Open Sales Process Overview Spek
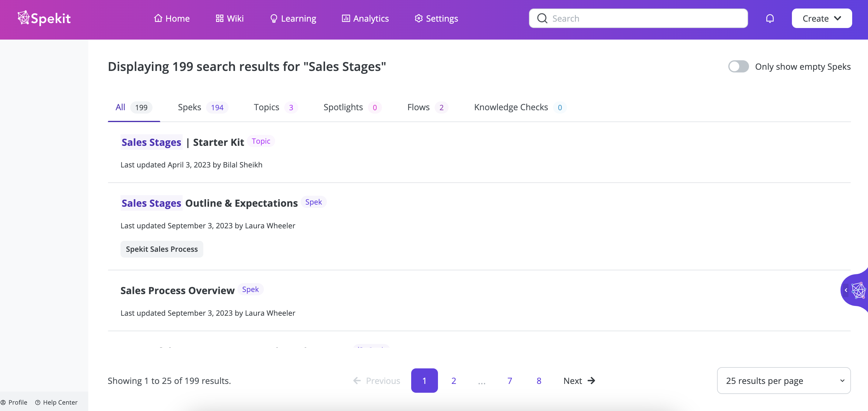The width and height of the screenshot is (868, 411). tap(177, 290)
